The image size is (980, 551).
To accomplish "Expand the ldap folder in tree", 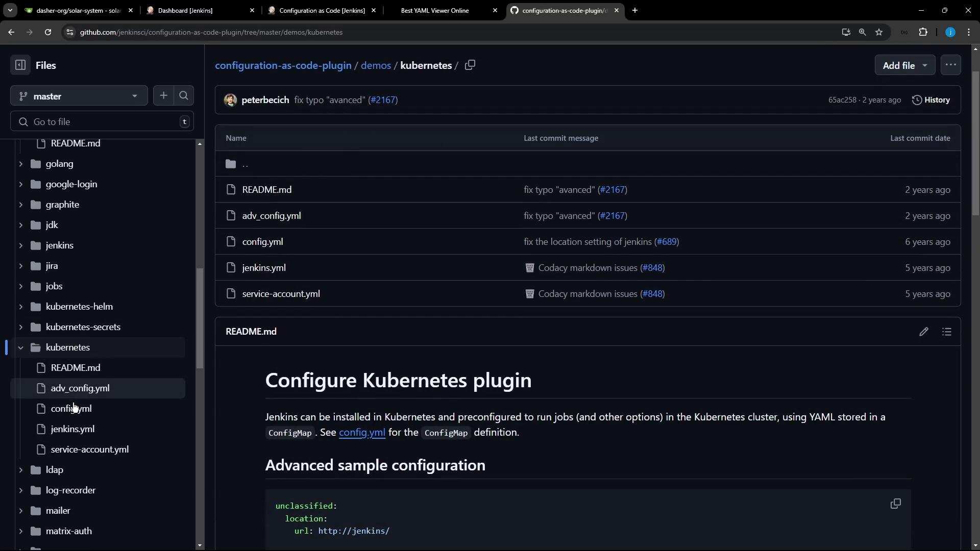I will (x=20, y=470).
